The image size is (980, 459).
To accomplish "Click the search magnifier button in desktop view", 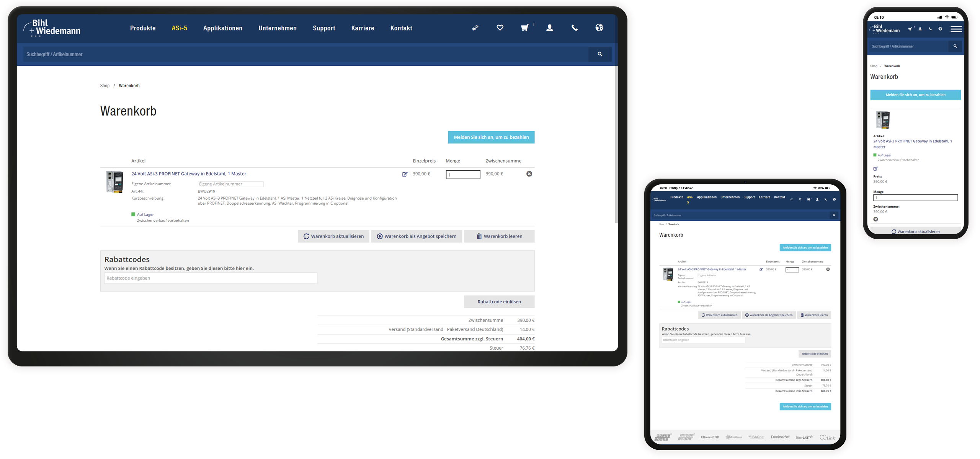I will [600, 54].
